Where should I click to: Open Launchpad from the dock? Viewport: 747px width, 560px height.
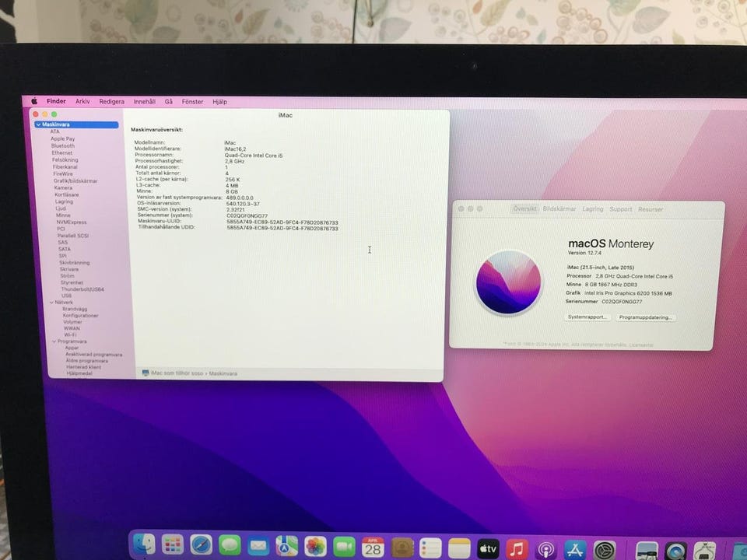(x=172, y=545)
